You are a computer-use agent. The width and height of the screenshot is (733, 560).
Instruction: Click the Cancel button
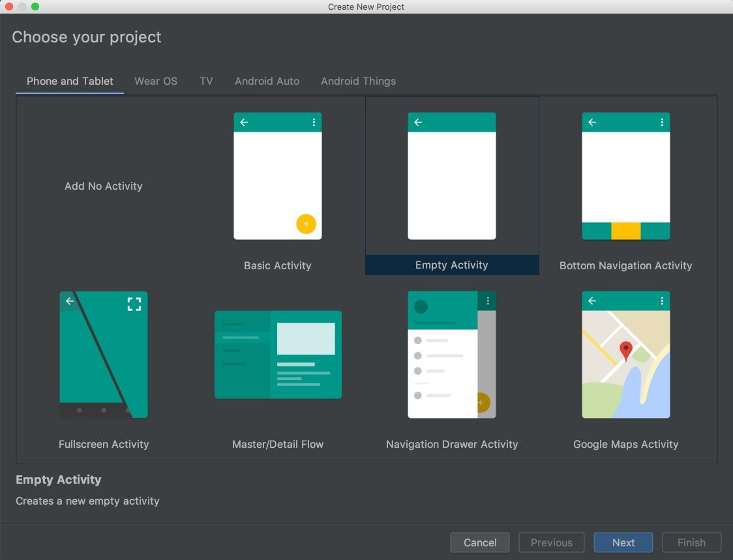[479, 542]
